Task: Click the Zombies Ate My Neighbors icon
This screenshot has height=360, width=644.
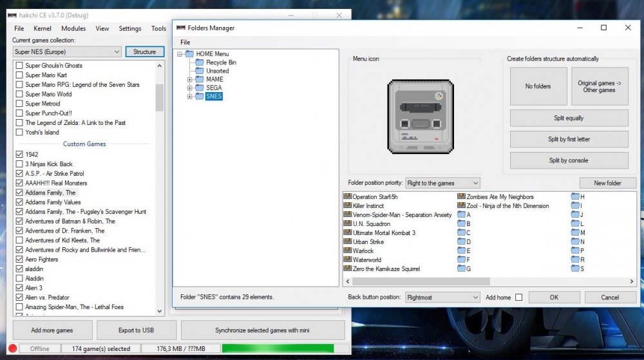Action: click(x=461, y=197)
